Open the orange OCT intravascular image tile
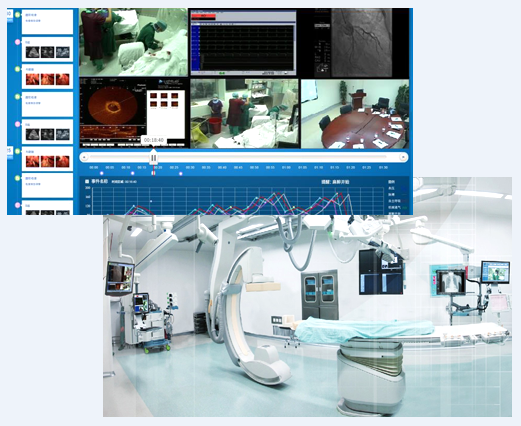Screen dimensions: 521x426 134,113
